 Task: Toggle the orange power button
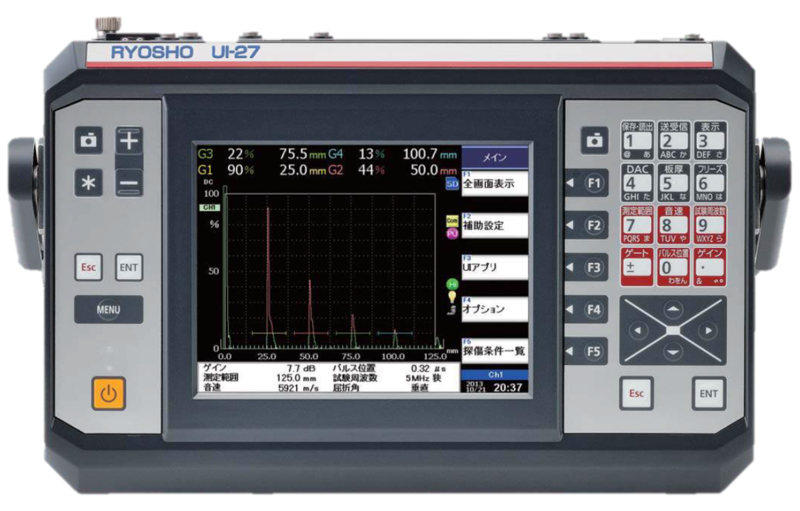[x=109, y=394]
